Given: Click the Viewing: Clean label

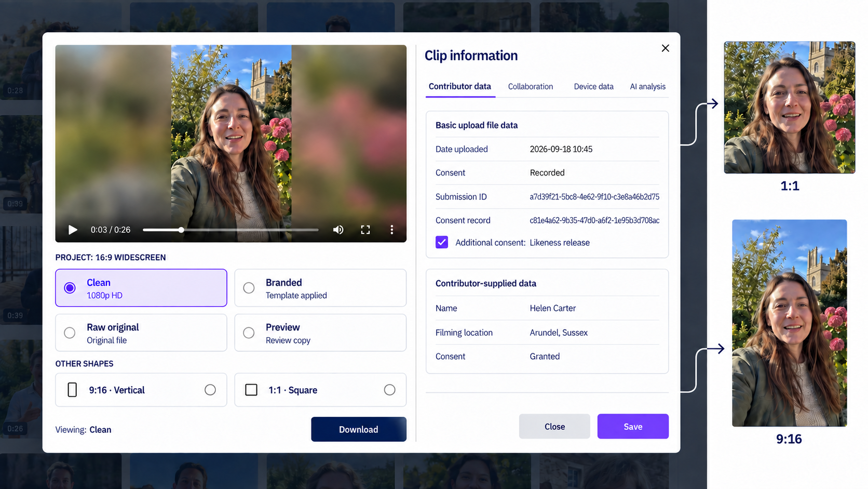Looking at the screenshot, I should click(84, 430).
